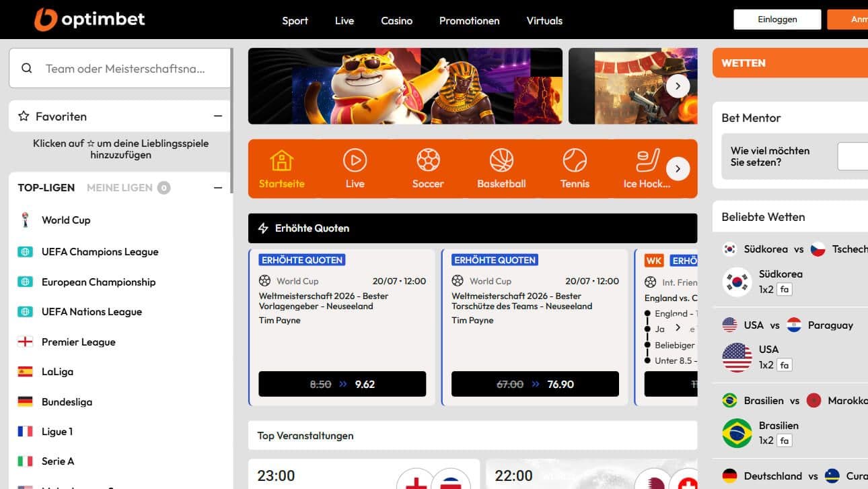
Task: Click the Italy flag beside Serie A
Action: pos(25,461)
